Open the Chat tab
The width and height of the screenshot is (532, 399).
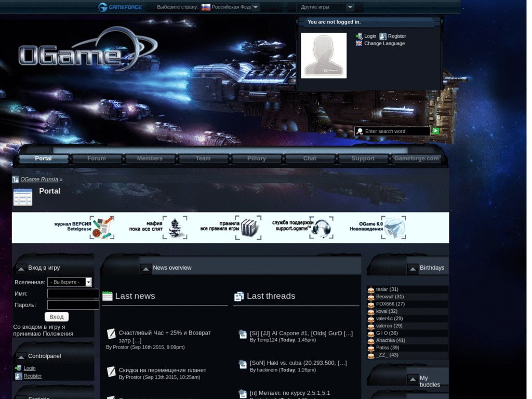pos(310,158)
